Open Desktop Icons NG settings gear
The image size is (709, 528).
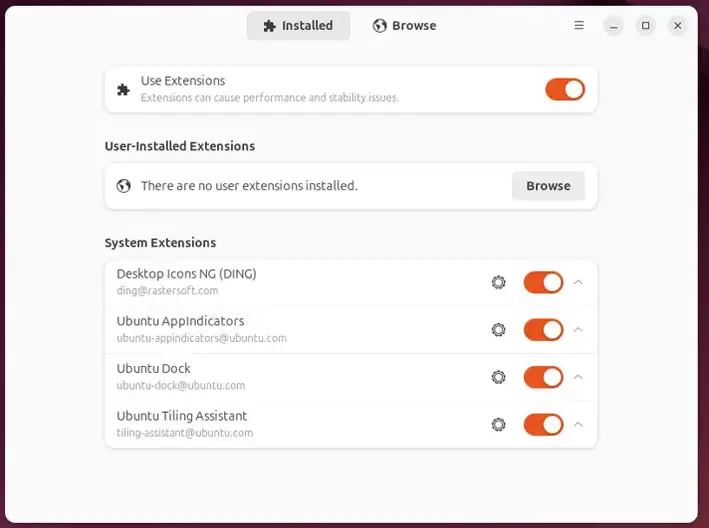pyautogui.click(x=498, y=283)
